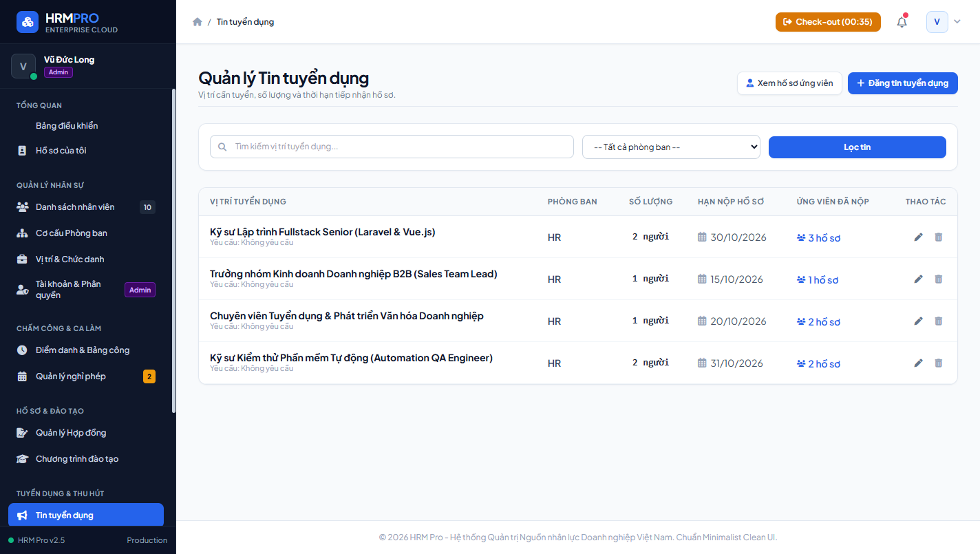Click deadline 30/10/2026 cell
Screen dimensions: 980x554
click(x=732, y=237)
